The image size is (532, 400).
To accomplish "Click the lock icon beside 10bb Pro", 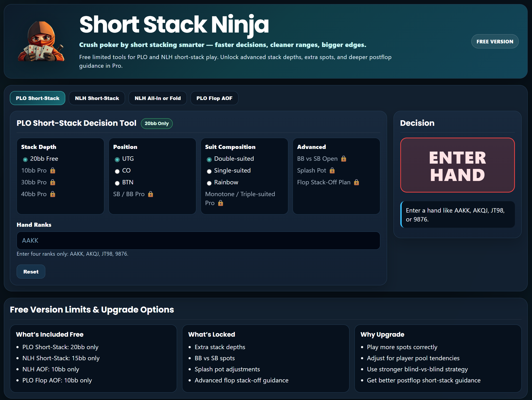I will (53, 171).
